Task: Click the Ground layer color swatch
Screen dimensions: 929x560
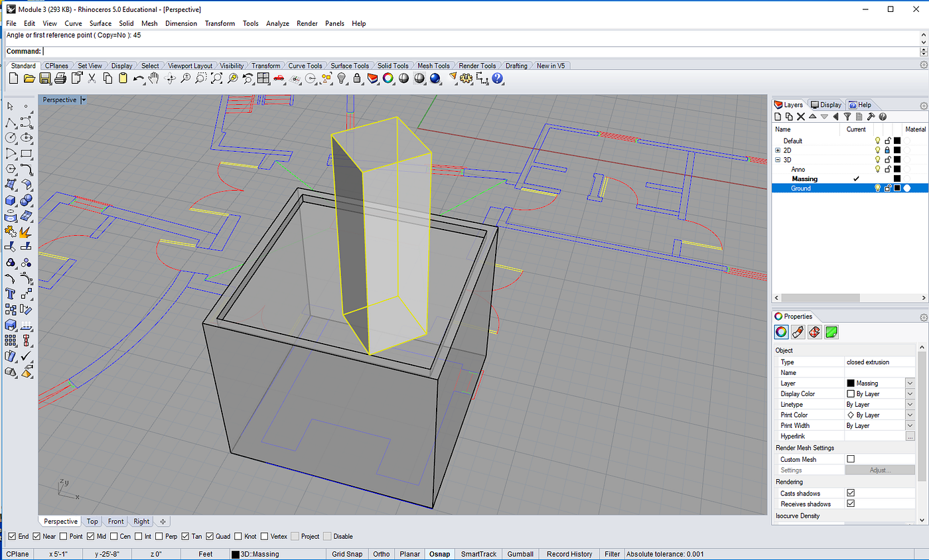Action: pos(897,188)
